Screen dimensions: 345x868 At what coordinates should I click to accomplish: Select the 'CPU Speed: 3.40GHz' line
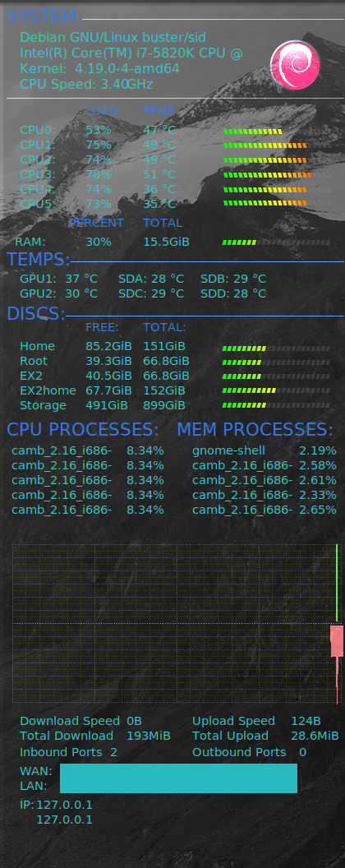tap(86, 84)
